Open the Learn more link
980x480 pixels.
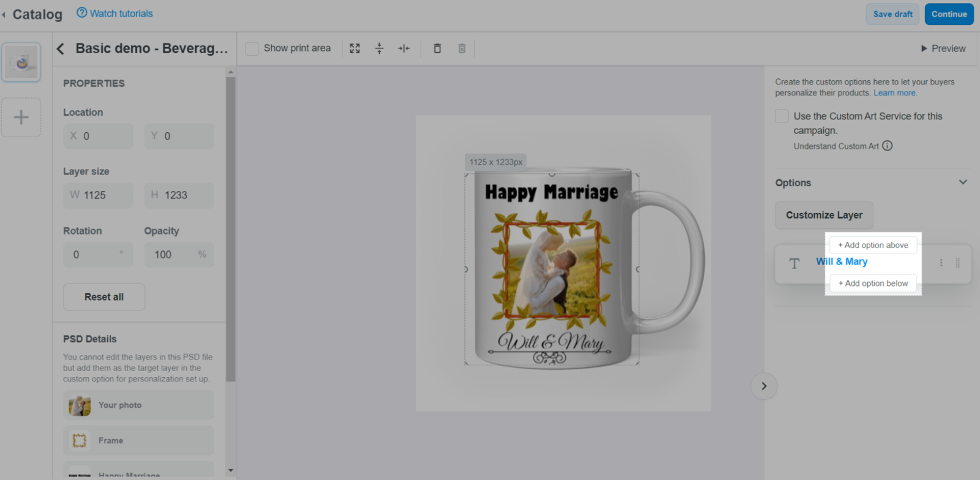895,93
